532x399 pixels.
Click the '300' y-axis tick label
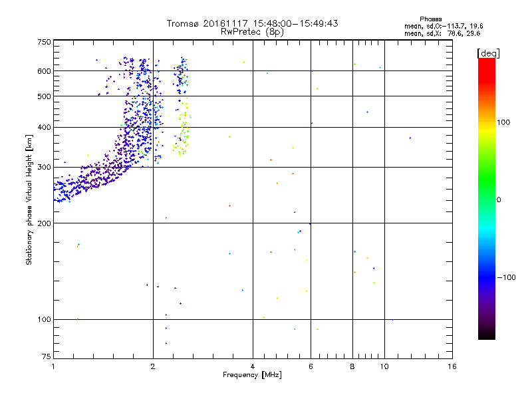tap(45, 168)
